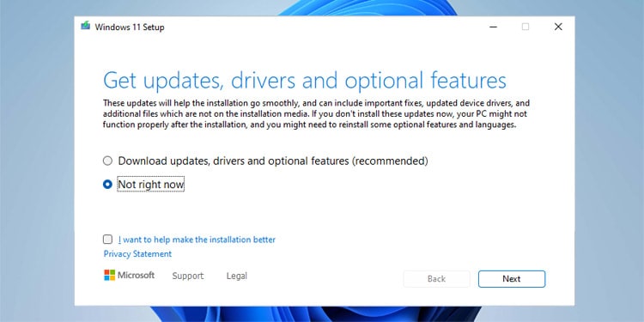Close the Windows 11 Setup window
Screen dimensions: 644x322
tap(558, 27)
